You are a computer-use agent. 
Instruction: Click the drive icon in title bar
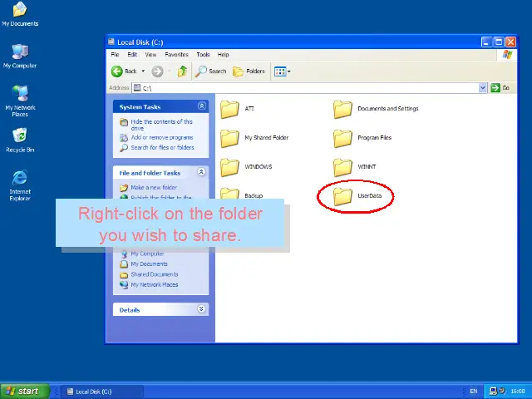(111, 42)
